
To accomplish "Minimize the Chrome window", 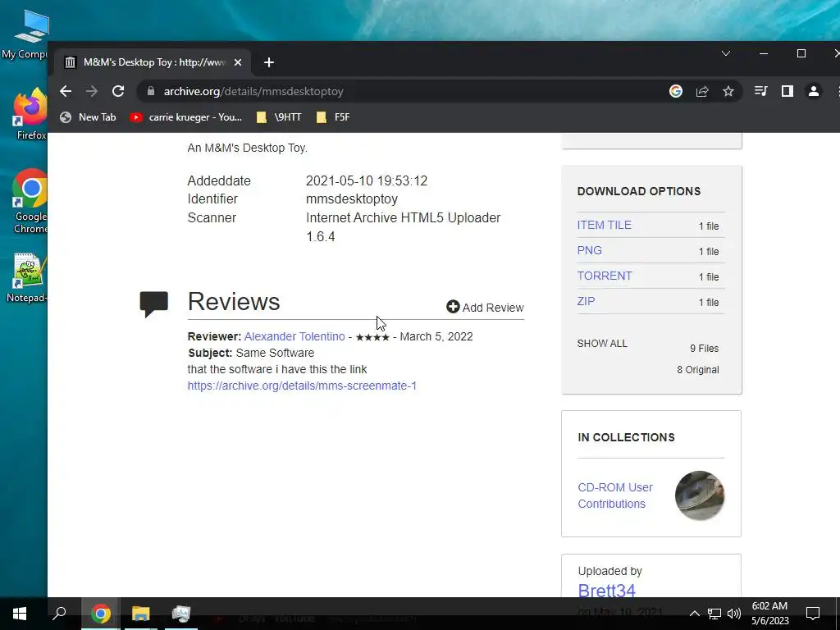I will [x=764, y=53].
